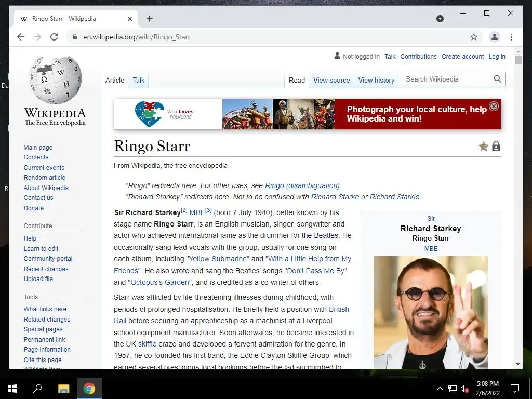Open the View source tab
Viewport: 532px width, 399px height.
tap(331, 80)
